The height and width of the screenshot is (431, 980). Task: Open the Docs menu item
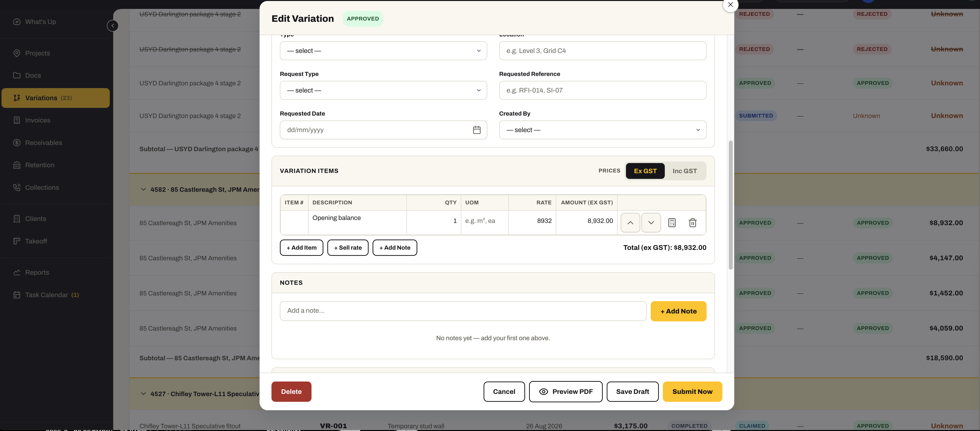(x=56, y=75)
